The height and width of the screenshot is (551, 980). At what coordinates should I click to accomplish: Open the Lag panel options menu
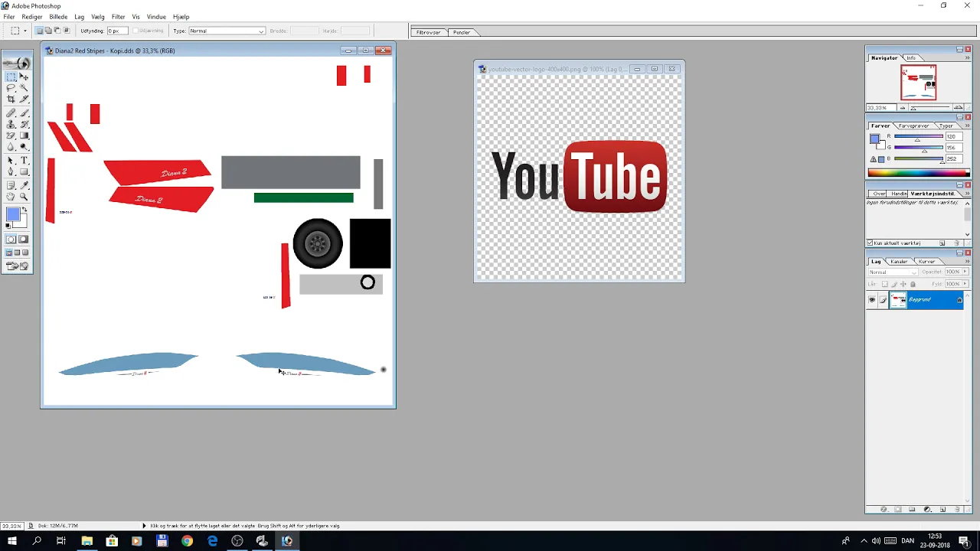pos(967,261)
